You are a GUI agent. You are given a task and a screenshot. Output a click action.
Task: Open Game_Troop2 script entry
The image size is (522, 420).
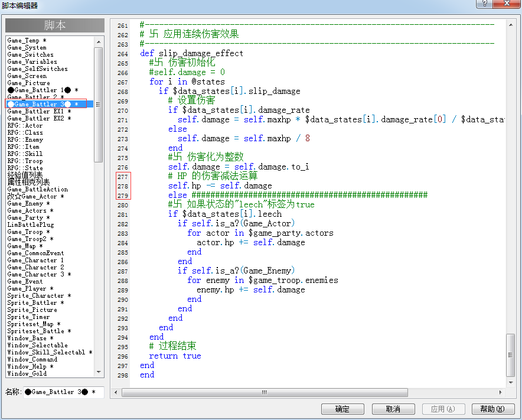click(30, 239)
